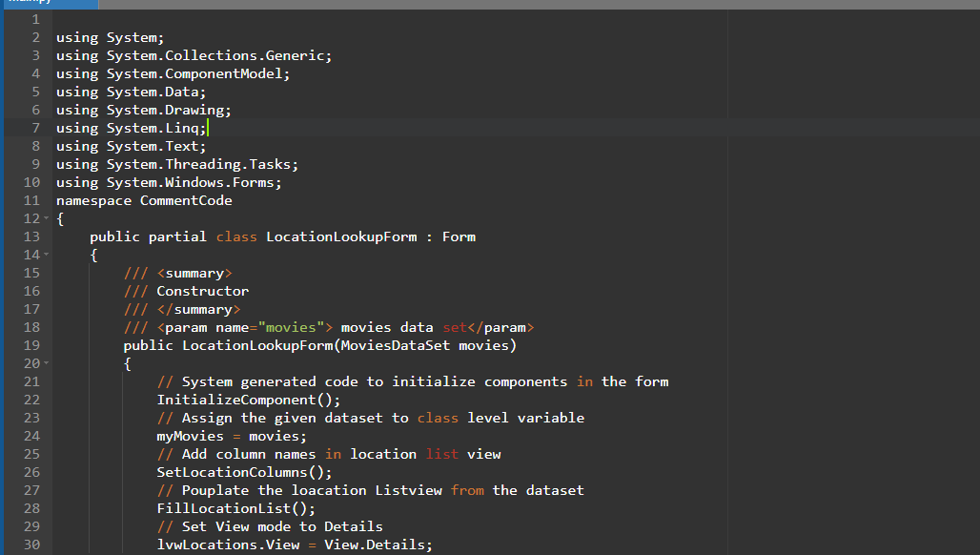Click line number 7 in the gutter
This screenshot has height=555, width=980.
35,128
